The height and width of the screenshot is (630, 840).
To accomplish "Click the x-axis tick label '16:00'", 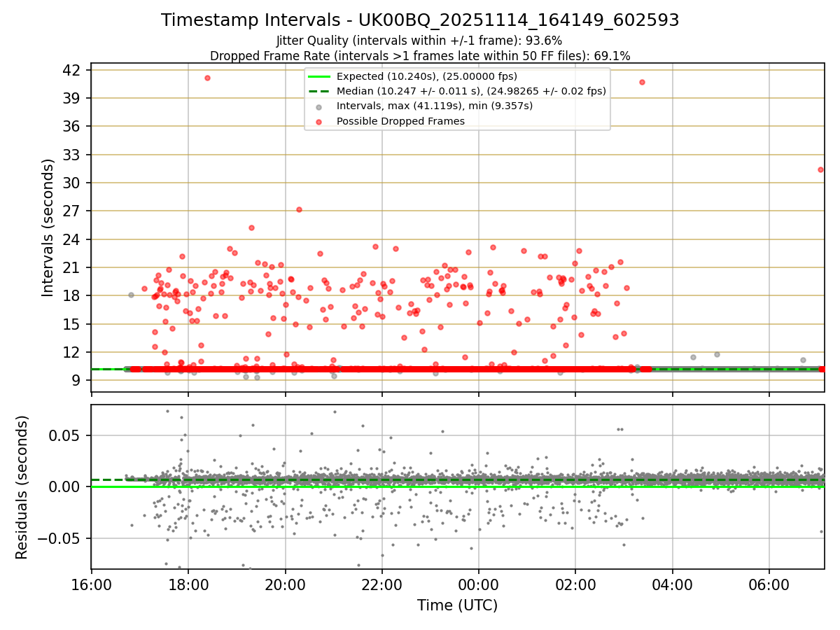I will pos(91,584).
